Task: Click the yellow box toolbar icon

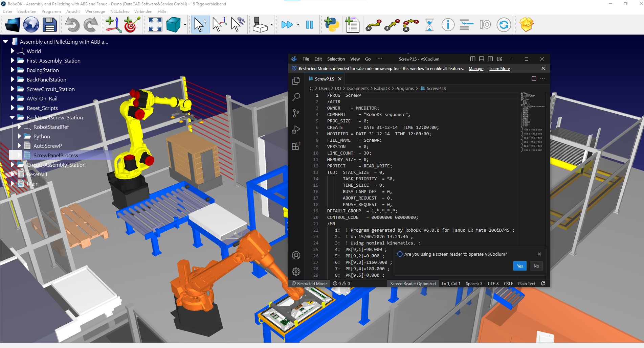Action: coord(526,25)
